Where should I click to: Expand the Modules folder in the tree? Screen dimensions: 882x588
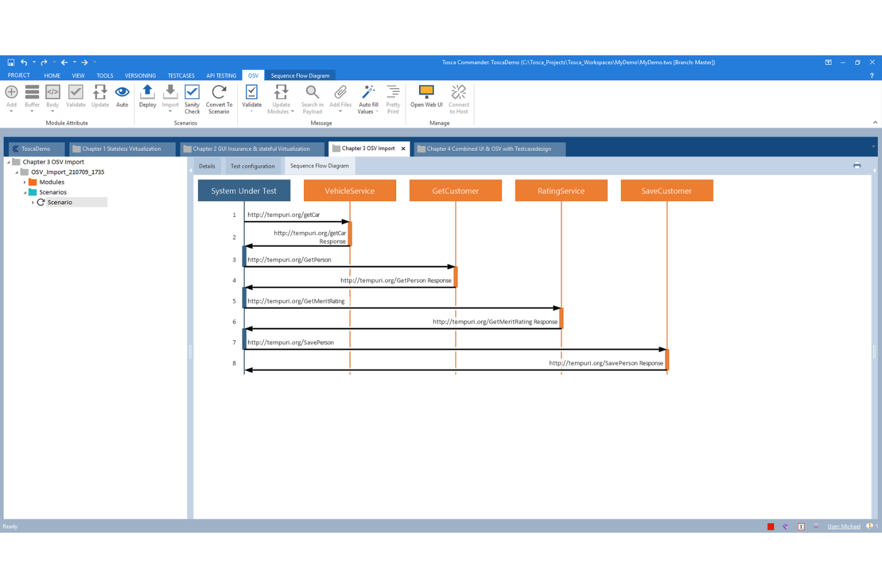click(x=24, y=182)
